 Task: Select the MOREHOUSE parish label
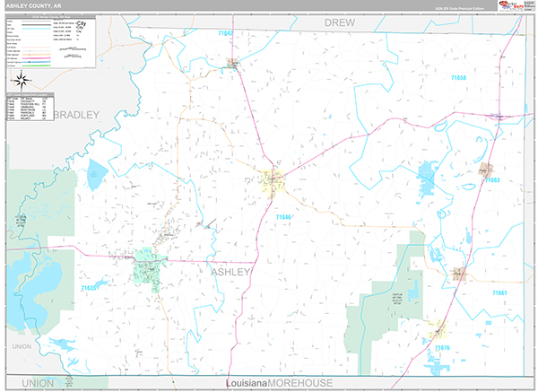pos(300,383)
